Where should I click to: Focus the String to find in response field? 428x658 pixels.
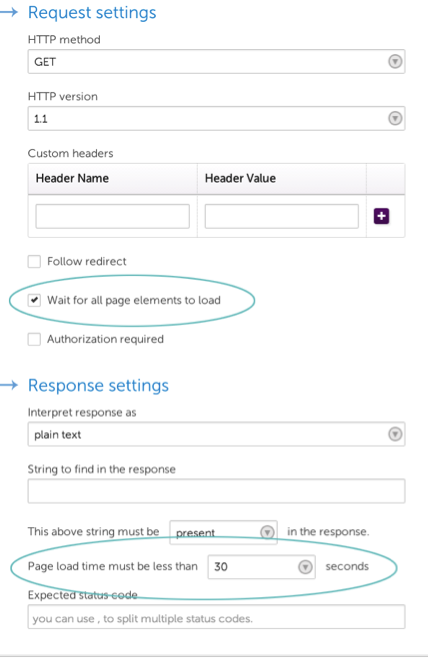tap(216, 491)
